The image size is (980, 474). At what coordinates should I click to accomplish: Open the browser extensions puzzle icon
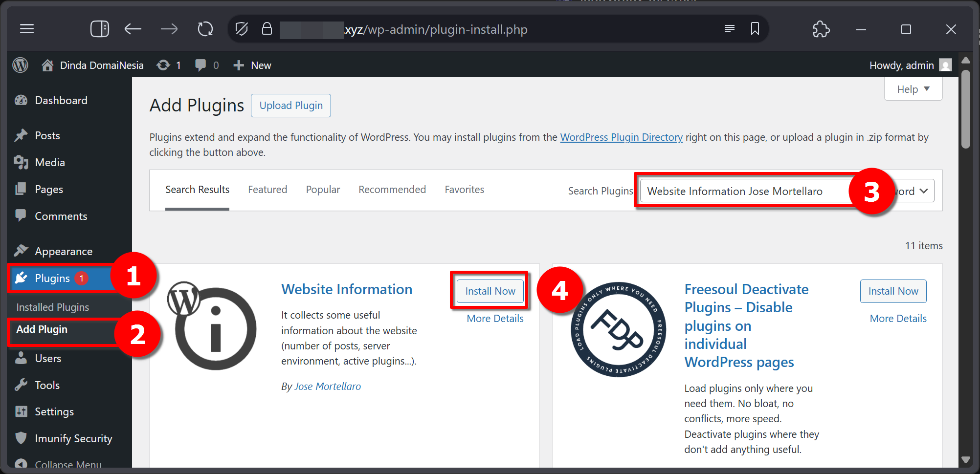pyautogui.click(x=821, y=29)
